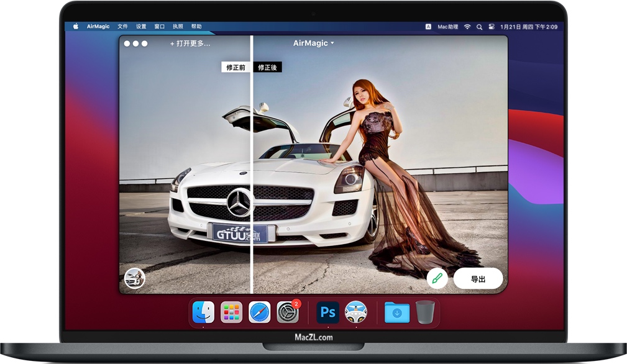Click the circular photo thumbnail in bottom-left corner
The width and height of the screenshot is (627, 364).
coord(135,278)
